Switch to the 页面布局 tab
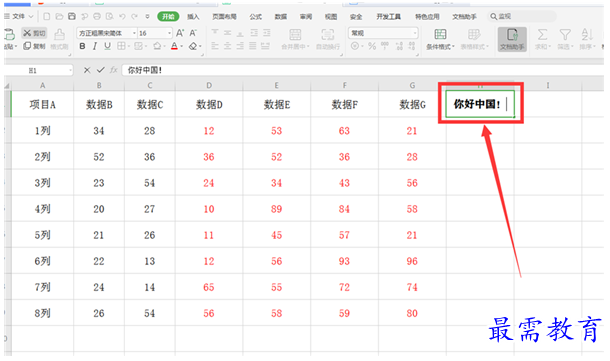 (x=224, y=16)
